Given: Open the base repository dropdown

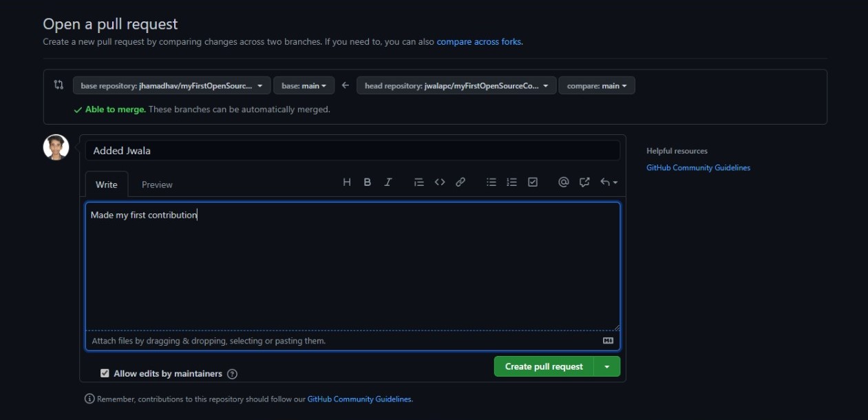Looking at the screenshot, I should 171,86.
